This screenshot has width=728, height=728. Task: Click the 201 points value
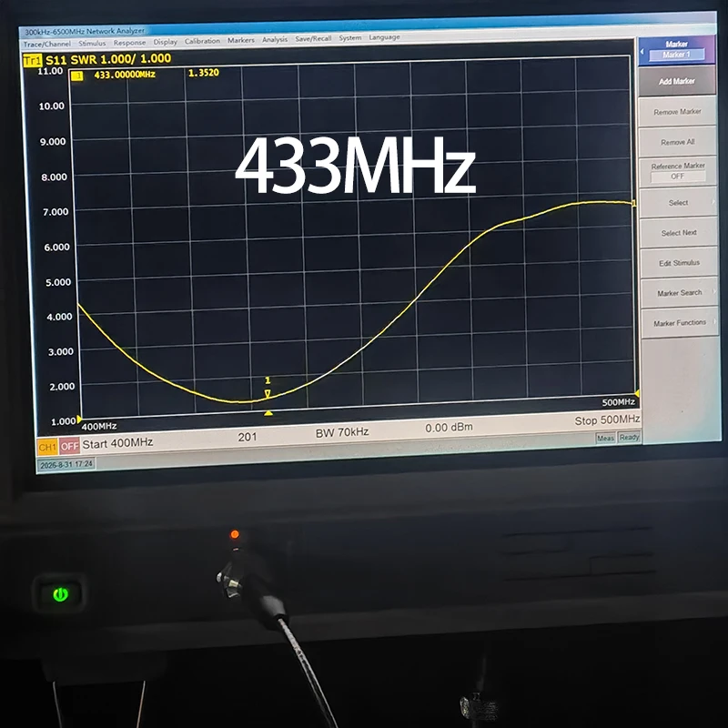(248, 437)
